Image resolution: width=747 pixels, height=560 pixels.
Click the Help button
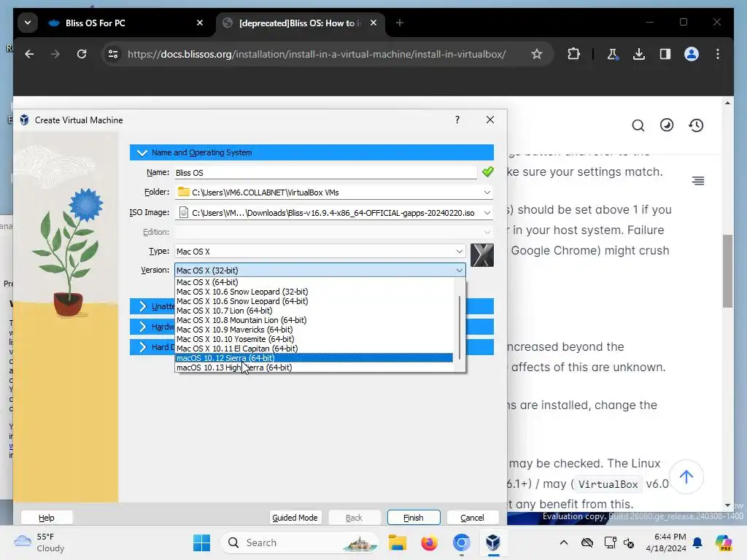coord(46,518)
